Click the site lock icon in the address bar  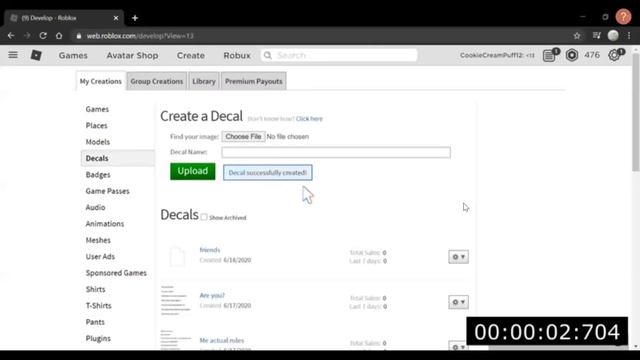(x=79, y=36)
